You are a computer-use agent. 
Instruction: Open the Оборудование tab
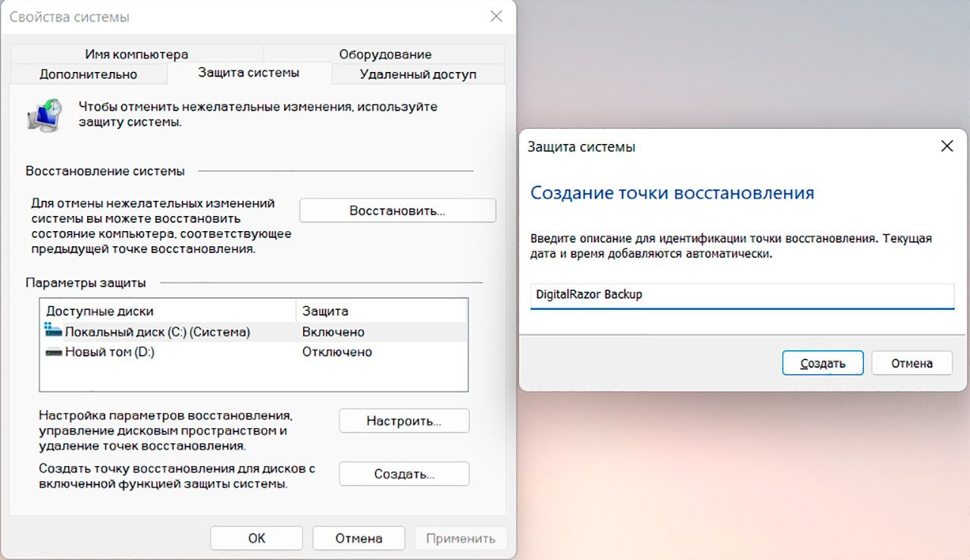(385, 55)
